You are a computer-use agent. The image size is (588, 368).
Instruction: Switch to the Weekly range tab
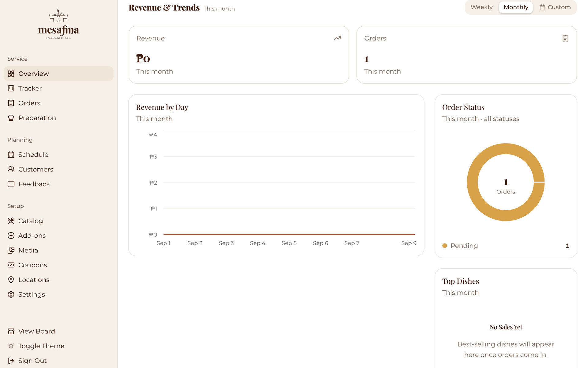pyautogui.click(x=482, y=7)
